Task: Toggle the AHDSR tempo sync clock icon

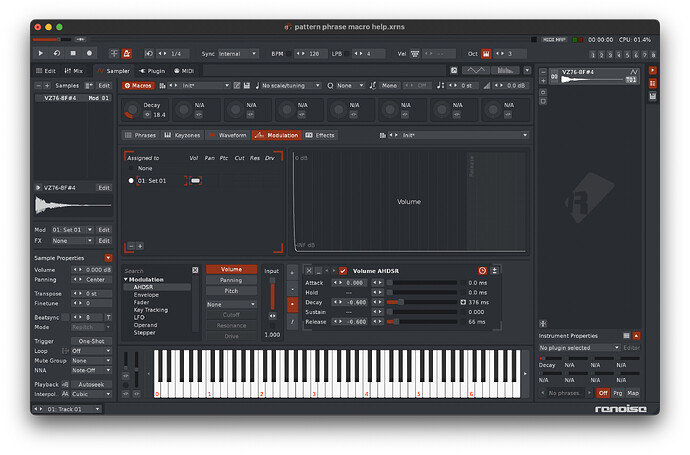Action: (482, 271)
